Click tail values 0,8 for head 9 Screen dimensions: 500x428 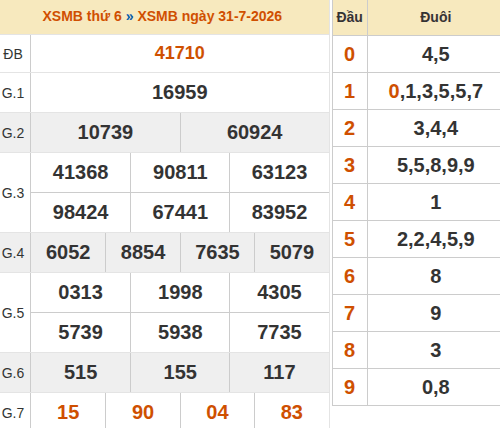click(x=436, y=387)
